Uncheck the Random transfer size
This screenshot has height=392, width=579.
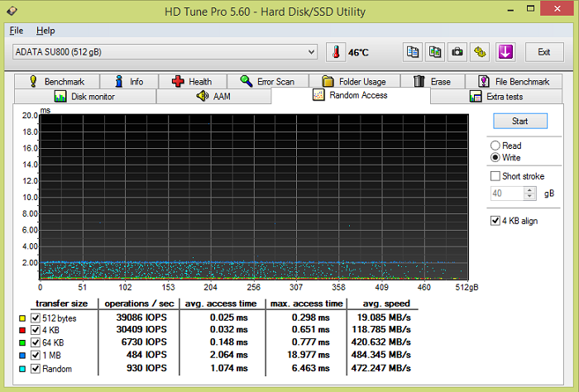36,368
